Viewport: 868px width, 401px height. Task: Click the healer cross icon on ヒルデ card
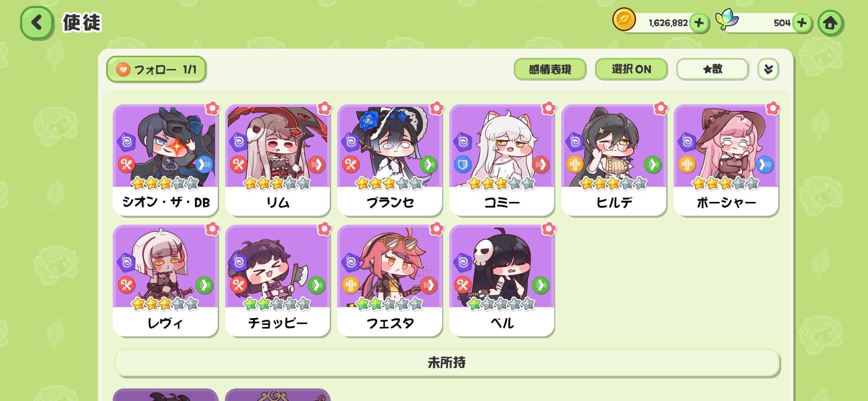click(575, 164)
